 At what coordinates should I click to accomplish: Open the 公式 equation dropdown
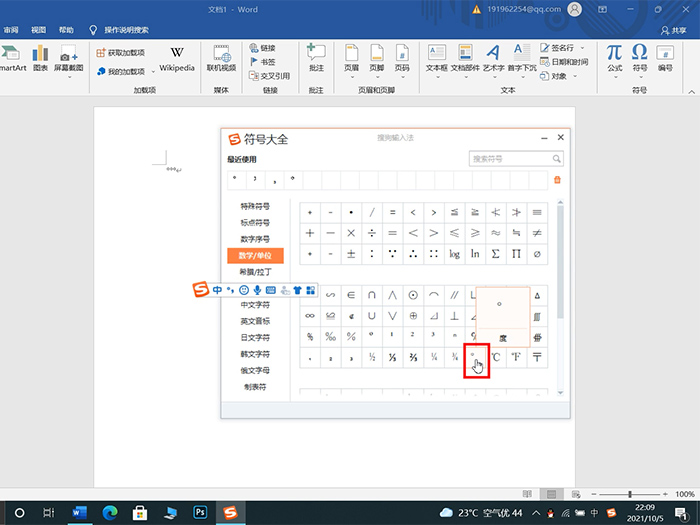(x=615, y=78)
